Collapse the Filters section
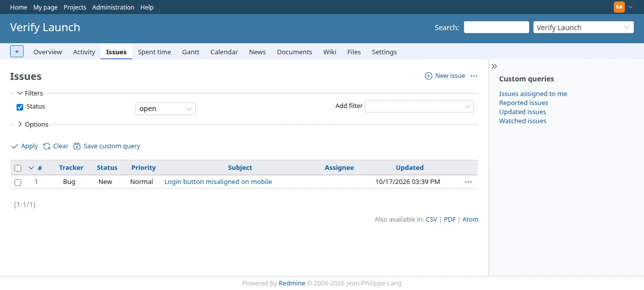 pyautogui.click(x=30, y=93)
